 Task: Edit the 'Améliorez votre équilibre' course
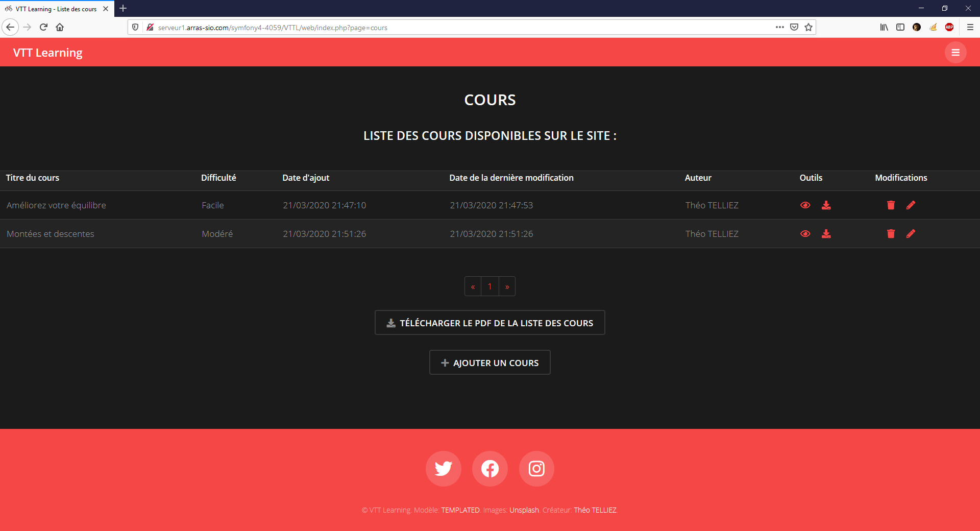(911, 205)
